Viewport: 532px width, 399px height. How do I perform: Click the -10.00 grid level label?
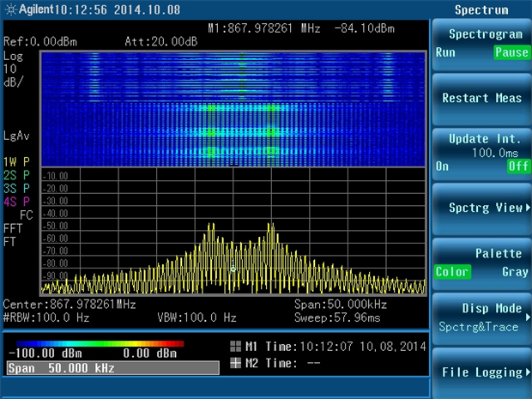(56, 176)
